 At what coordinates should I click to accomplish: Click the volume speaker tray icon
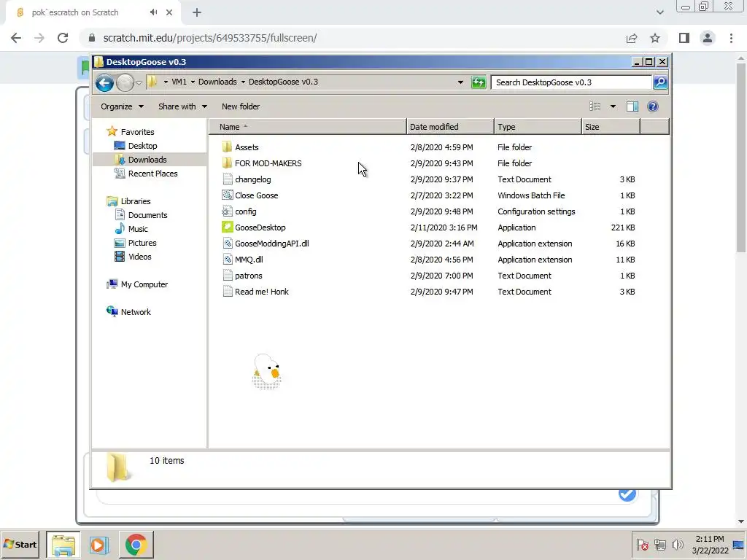(677, 544)
